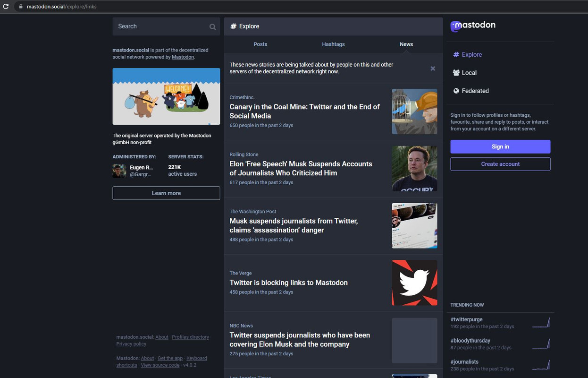Click the browser address bar URL

click(x=62, y=7)
